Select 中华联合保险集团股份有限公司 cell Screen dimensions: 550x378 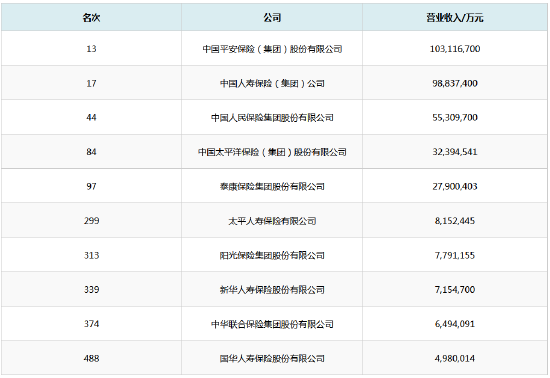pos(272,324)
